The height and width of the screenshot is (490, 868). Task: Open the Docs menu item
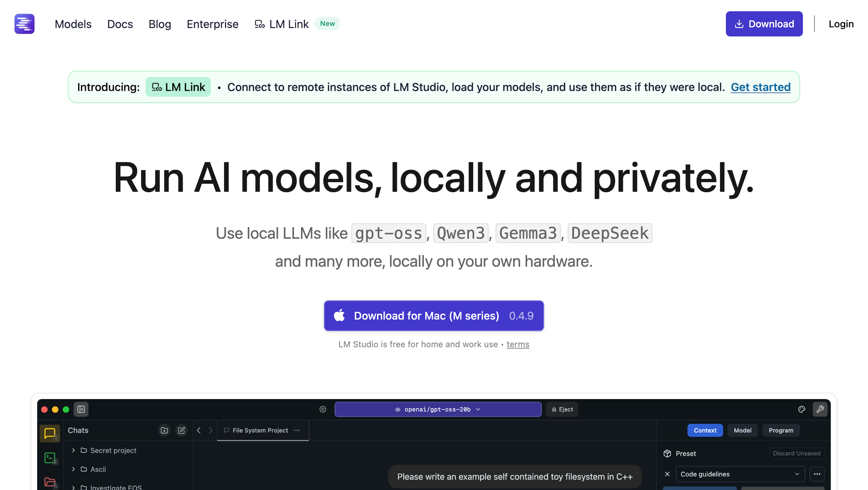(x=120, y=24)
